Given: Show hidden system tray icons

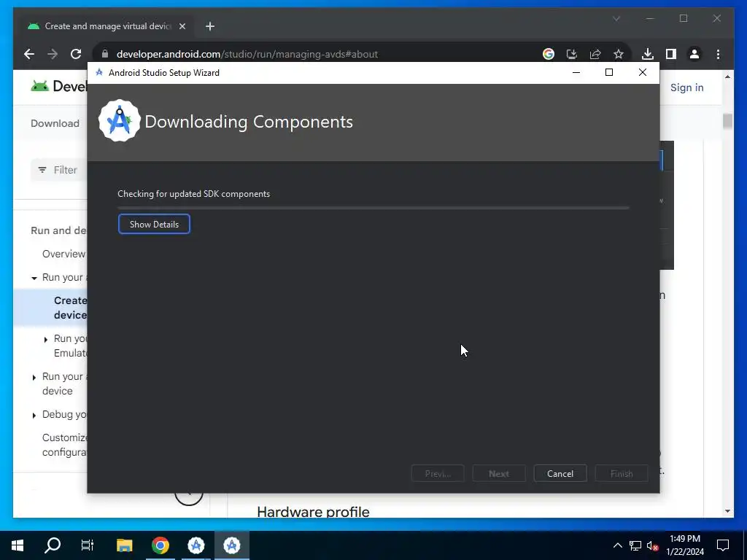Looking at the screenshot, I should [x=617, y=545].
